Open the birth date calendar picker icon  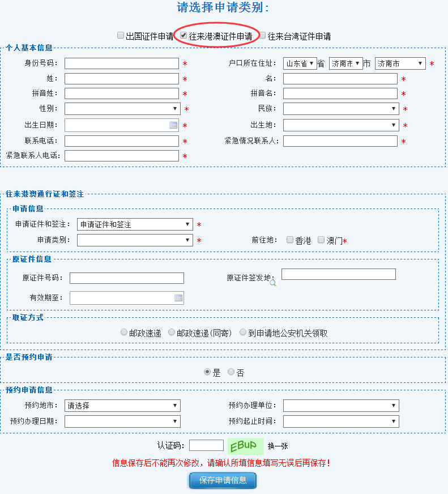[173, 125]
